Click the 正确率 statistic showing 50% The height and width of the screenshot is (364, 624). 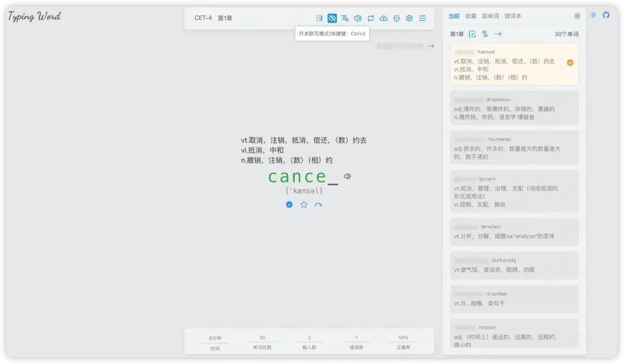pyautogui.click(x=403, y=342)
